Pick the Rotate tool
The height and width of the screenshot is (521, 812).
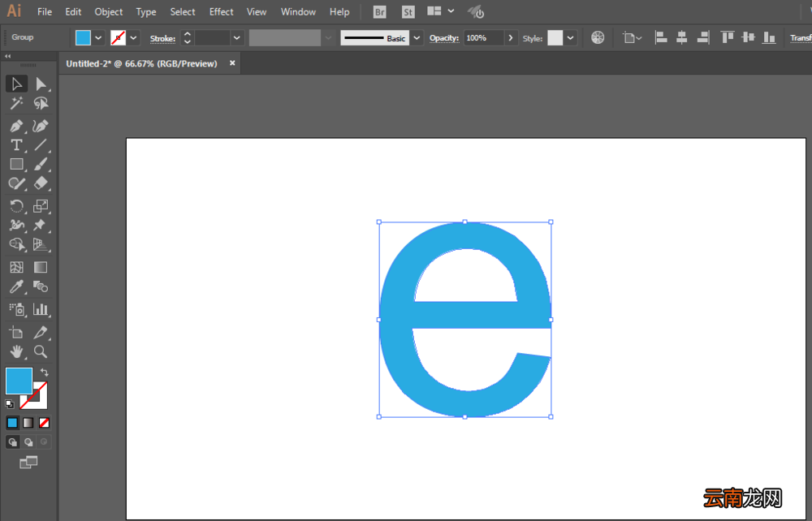16,206
